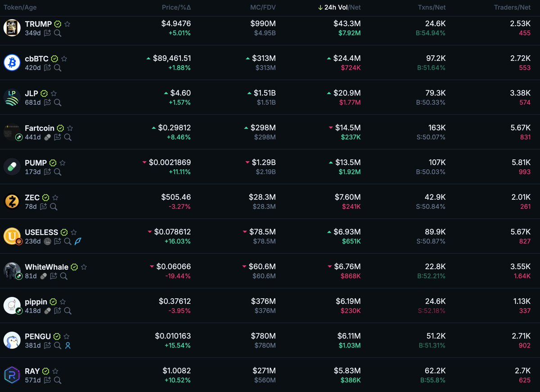Open pippin's note icon

(x=58, y=311)
